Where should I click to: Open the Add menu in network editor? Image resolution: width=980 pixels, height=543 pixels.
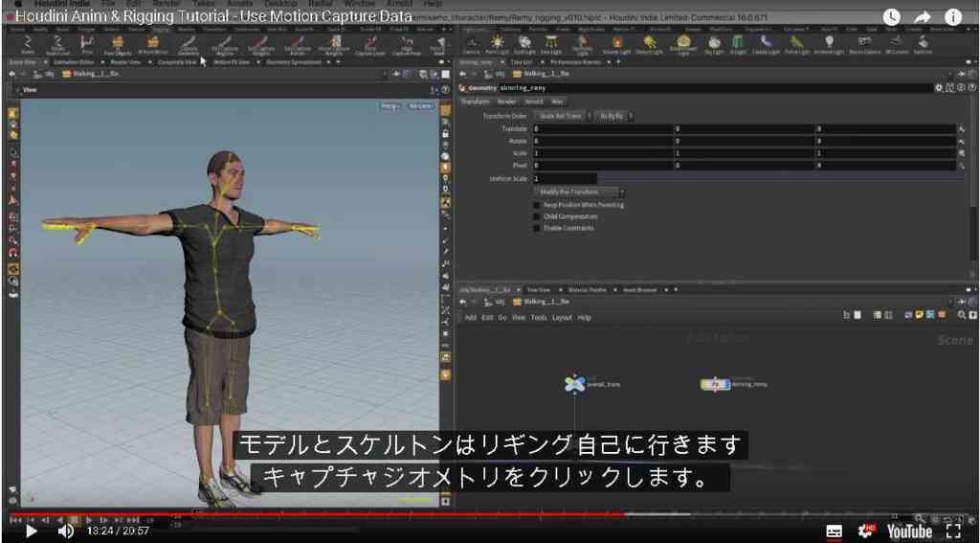pyautogui.click(x=470, y=318)
